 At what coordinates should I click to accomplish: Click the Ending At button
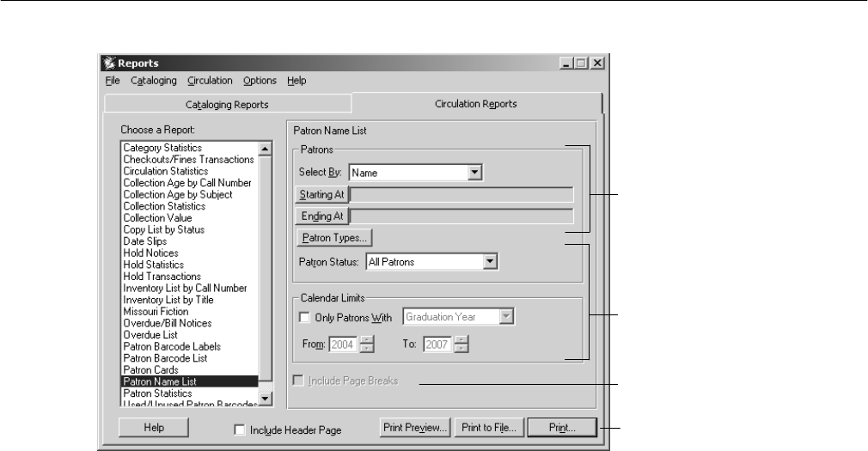321,216
